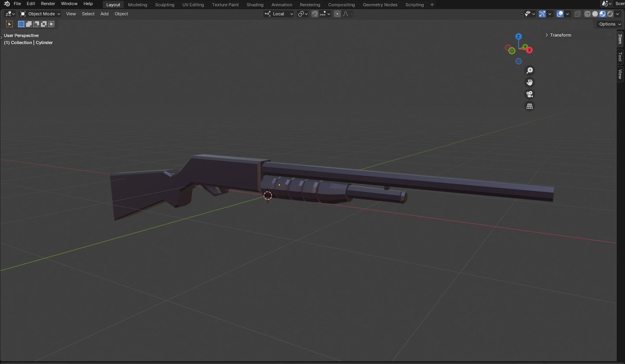Switch to the Scripting workspace tab
Viewport: 625px width, 364px height.
[415, 5]
